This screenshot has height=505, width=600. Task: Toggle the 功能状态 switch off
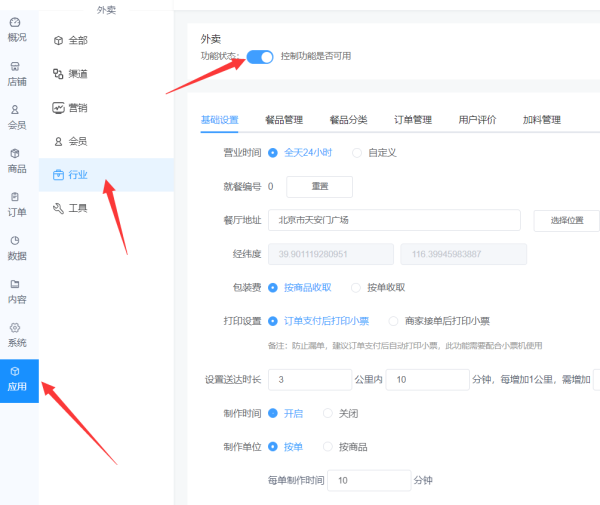(x=260, y=57)
